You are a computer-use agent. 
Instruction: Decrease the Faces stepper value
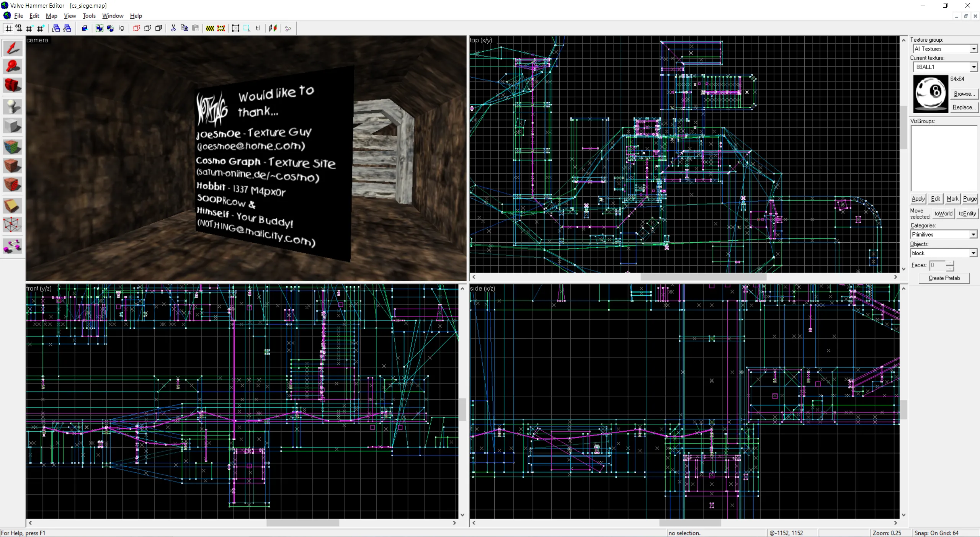point(950,268)
